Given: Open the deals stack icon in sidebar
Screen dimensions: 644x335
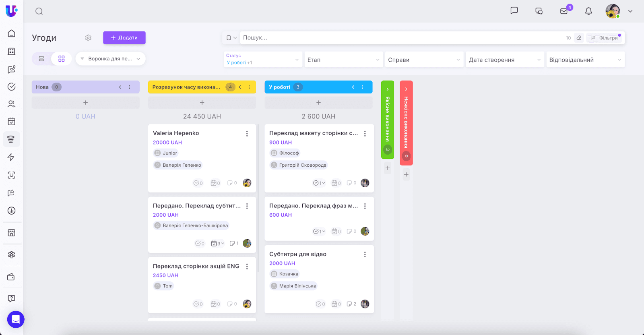Looking at the screenshot, I should click(11, 139).
